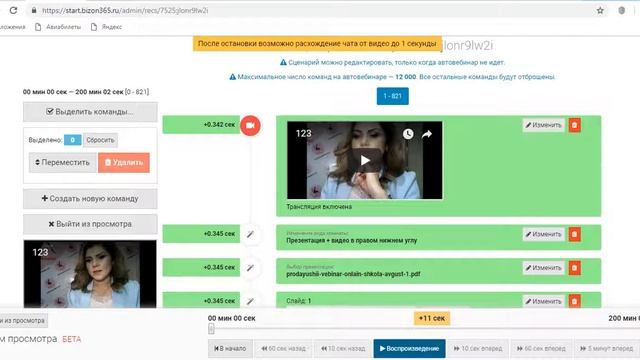Click the Выделено counter badge showing 0
The height and width of the screenshot is (360, 640).
point(73,140)
